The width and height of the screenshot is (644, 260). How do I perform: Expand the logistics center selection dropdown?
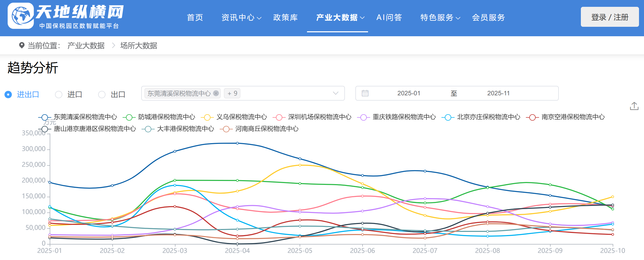[x=335, y=93]
